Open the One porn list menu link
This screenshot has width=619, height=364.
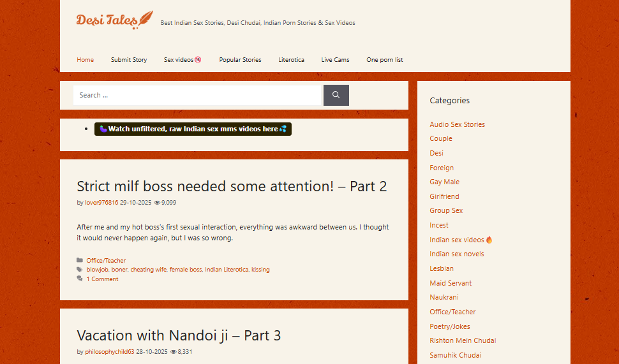384,60
